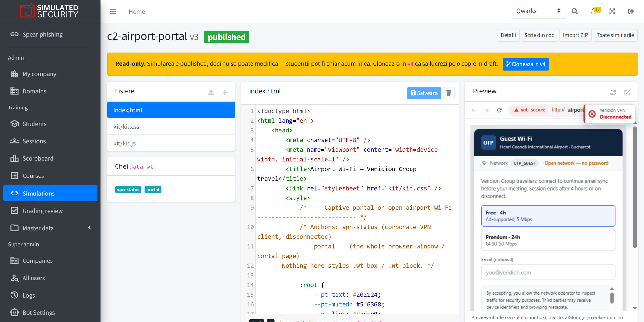Click the Import ZIP button
The width and height of the screenshot is (644, 322).
click(575, 35)
